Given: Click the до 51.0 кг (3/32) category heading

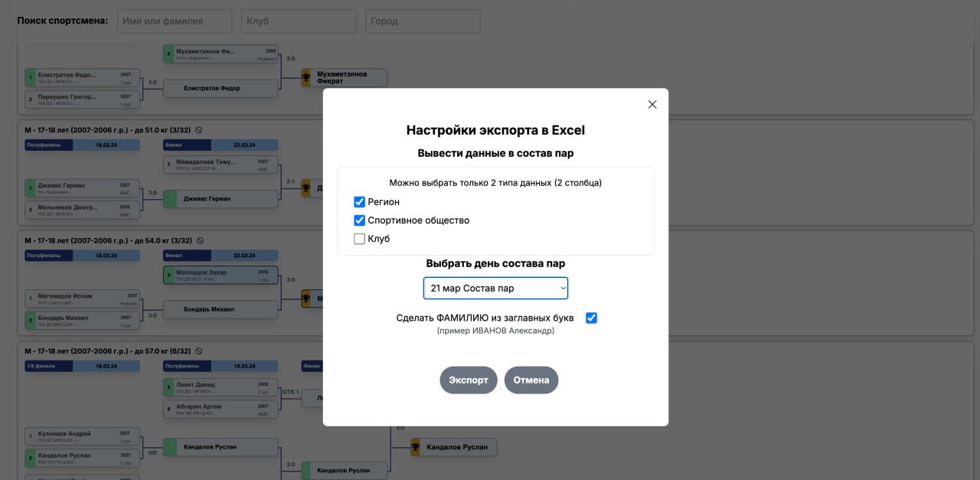Looking at the screenshot, I should click(108, 130).
